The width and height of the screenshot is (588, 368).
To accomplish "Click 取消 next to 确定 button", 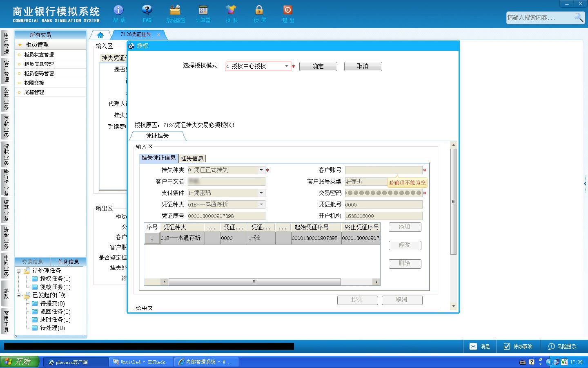I will (363, 66).
